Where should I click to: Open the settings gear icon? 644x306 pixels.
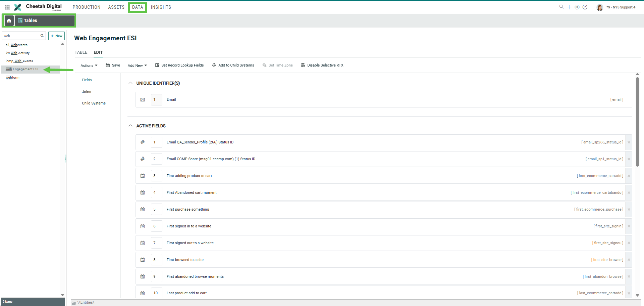click(x=577, y=7)
